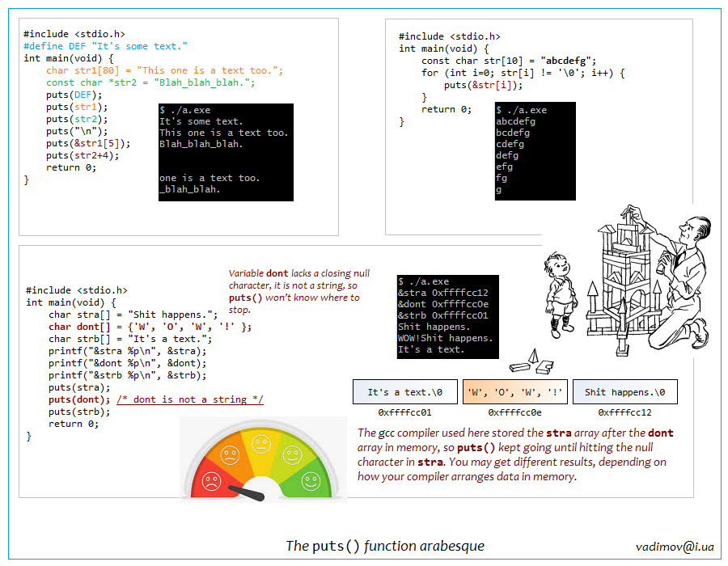Click the address label 0xffffcc0e
The image size is (728, 566).
[515, 412]
